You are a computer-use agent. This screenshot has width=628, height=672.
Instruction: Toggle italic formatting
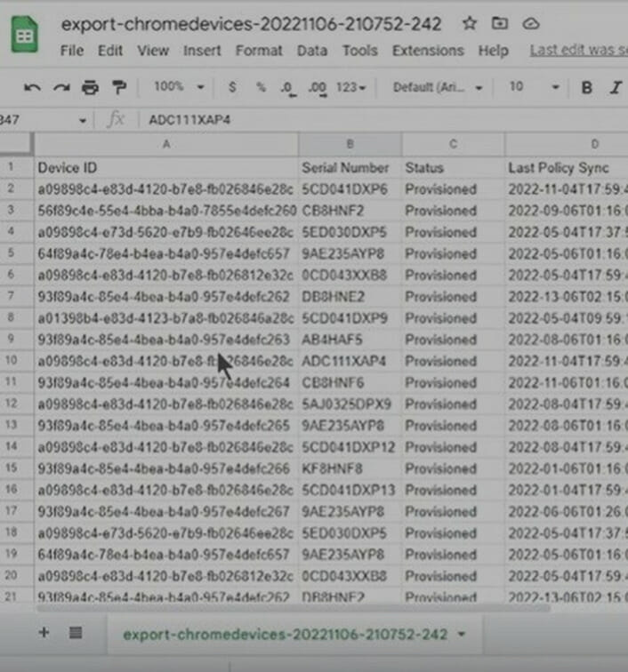tap(616, 87)
